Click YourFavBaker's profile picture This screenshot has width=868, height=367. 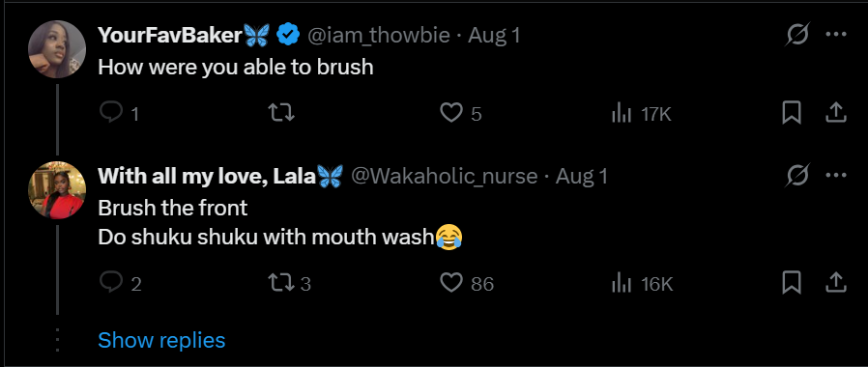[57, 49]
